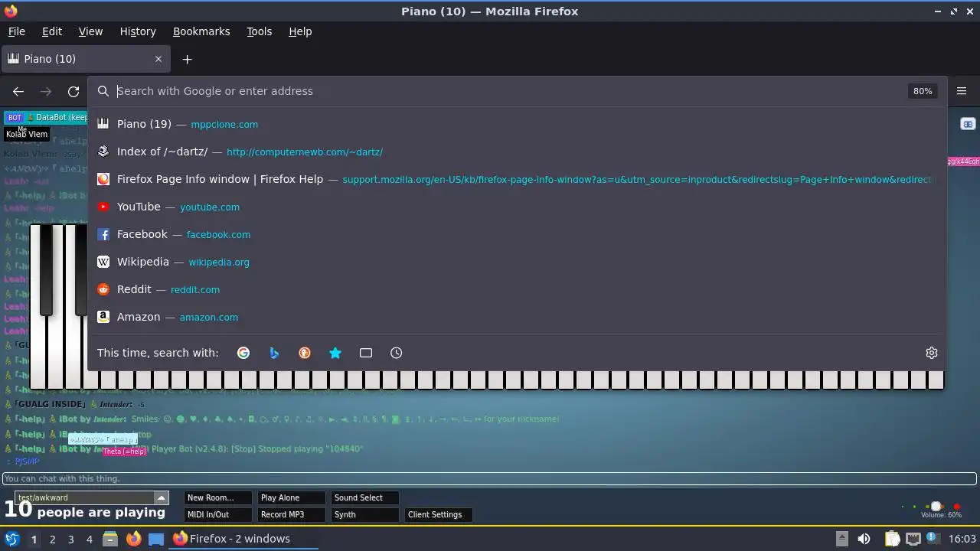The width and height of the screenshot is (980, 551).
Task: Open system volume speaker icon
Action: (864, 539)
